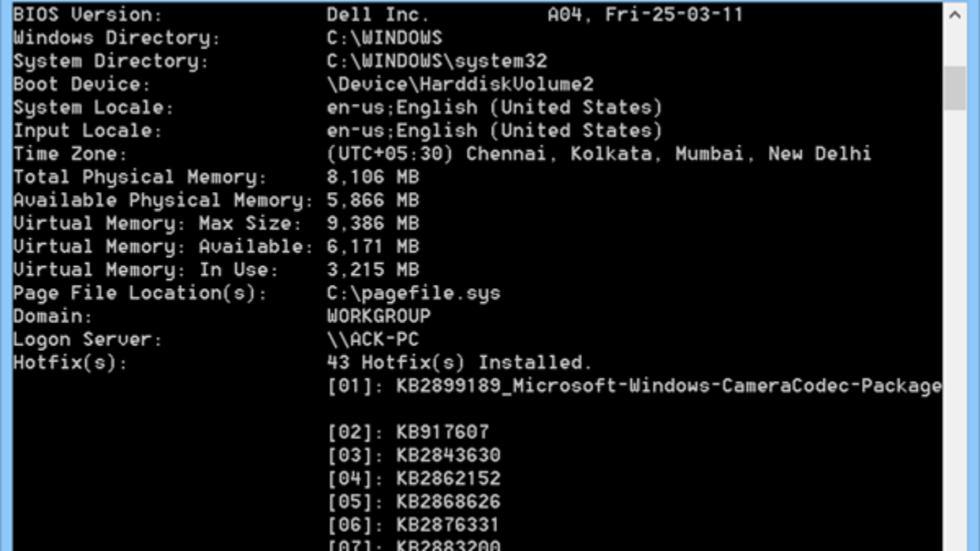Click the \\ACK-PC logon server value
The image size is (980, 551).
coord(372,340)
